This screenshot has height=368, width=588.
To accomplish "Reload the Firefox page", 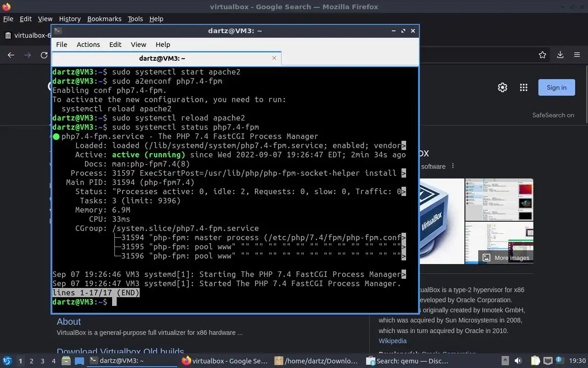I will pyautogui.click(x=44, y=55).
